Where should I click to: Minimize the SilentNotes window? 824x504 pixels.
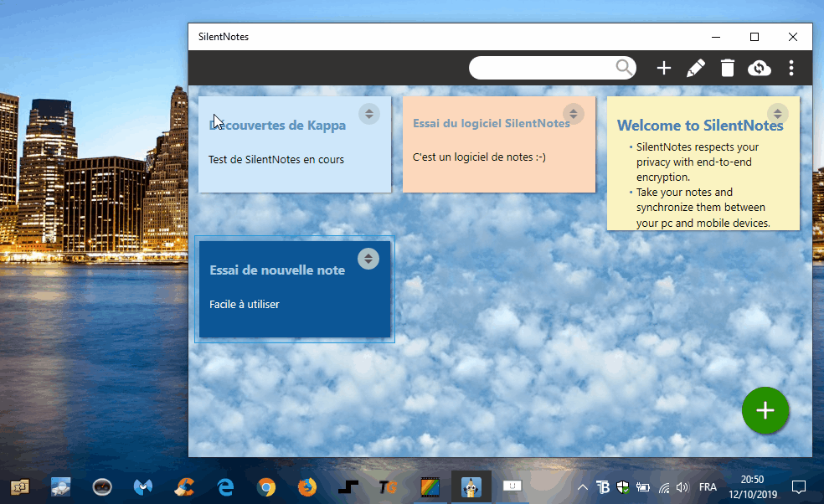click(716, 37)
